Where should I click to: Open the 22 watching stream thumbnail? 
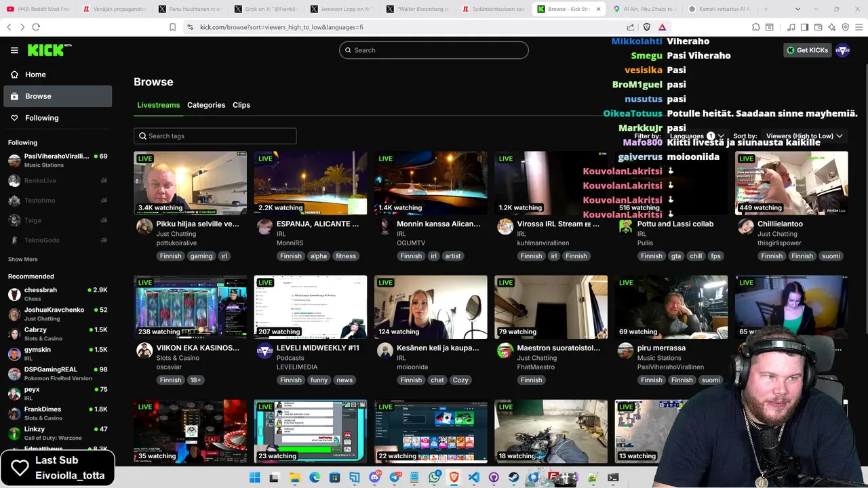(x=431, y=431)
